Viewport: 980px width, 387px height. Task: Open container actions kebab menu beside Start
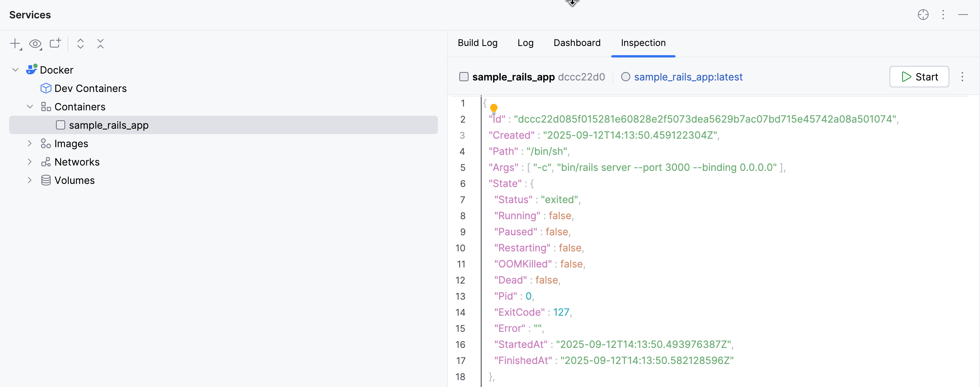[x=962, y=77]
